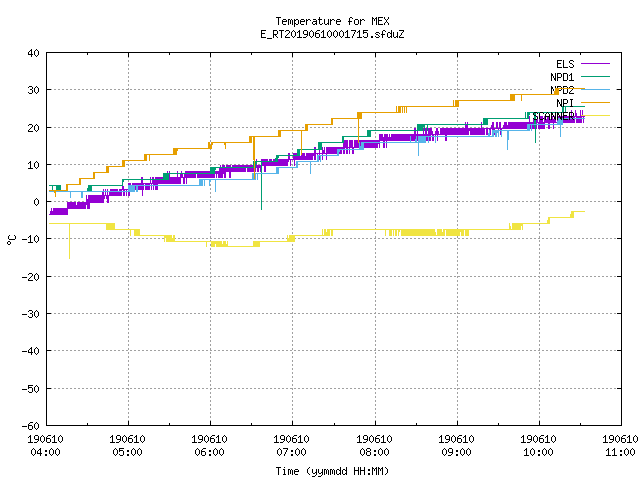The width and height of the screenshot is (640, 480).
Task: Click the "Time (yymmdd HH:MM)" x-axis label
Action: (x=332, y=471)
